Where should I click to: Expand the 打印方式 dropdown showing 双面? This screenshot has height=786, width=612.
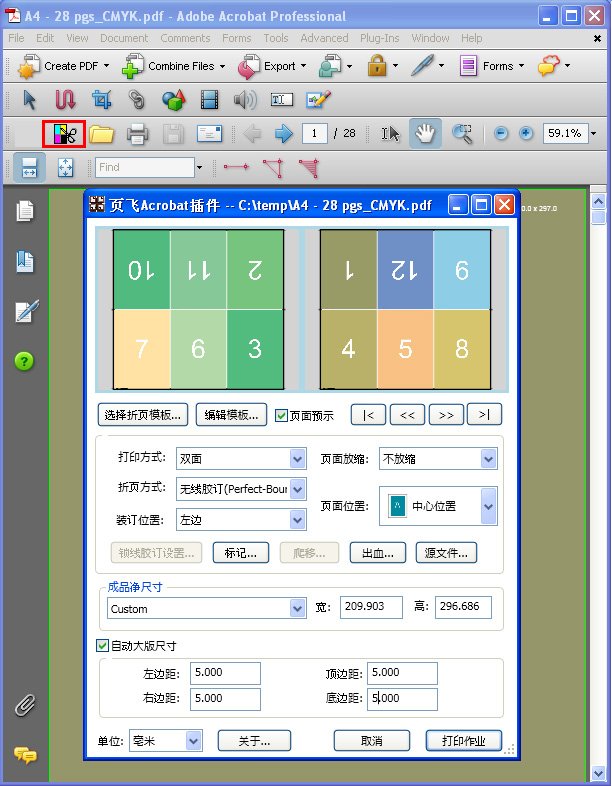297,459
